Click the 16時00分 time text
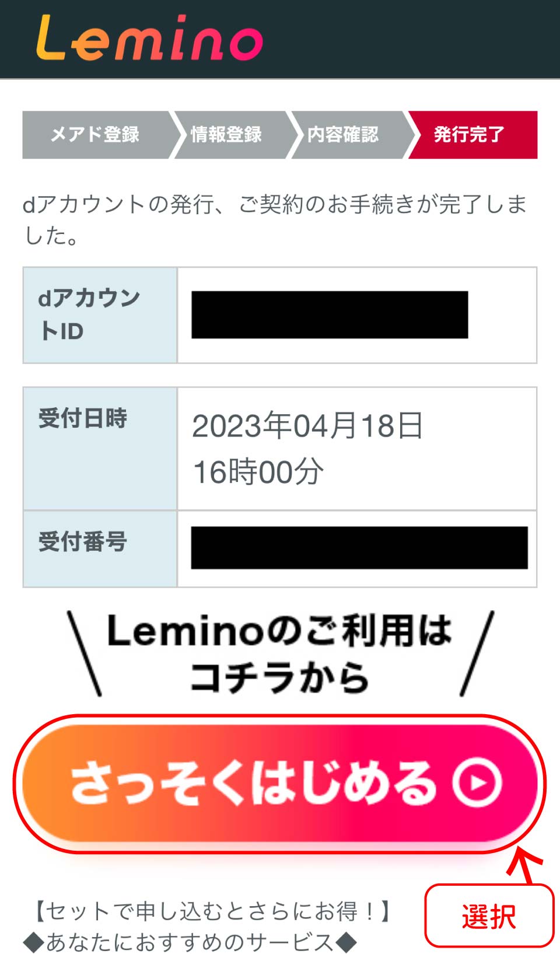 click(x=258, y=471)
